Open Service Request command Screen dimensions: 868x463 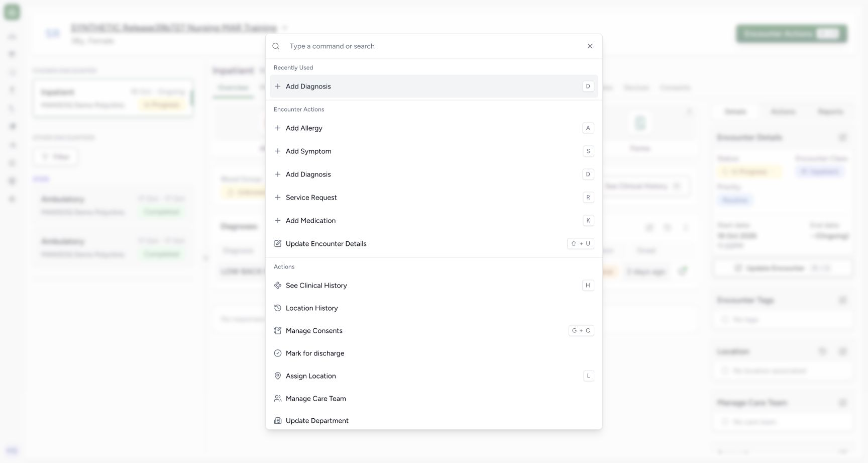click(434, 198)
